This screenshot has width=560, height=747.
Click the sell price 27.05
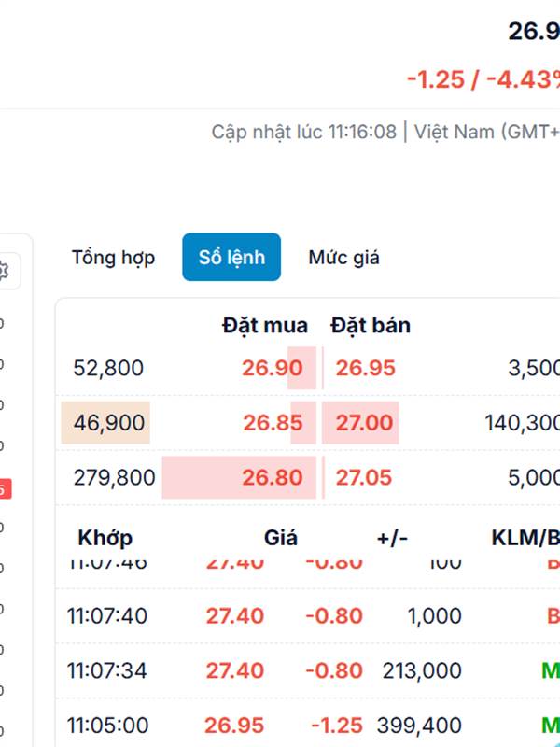364,477
